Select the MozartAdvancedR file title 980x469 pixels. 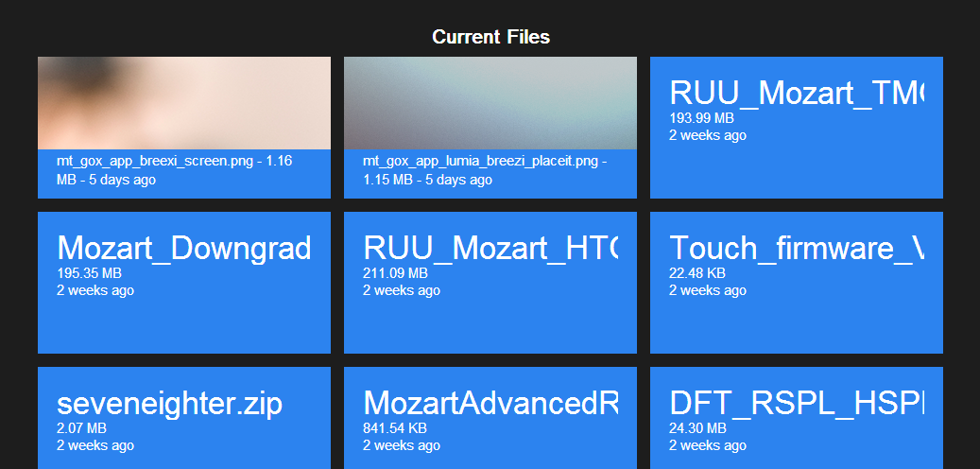coord(490,404)
